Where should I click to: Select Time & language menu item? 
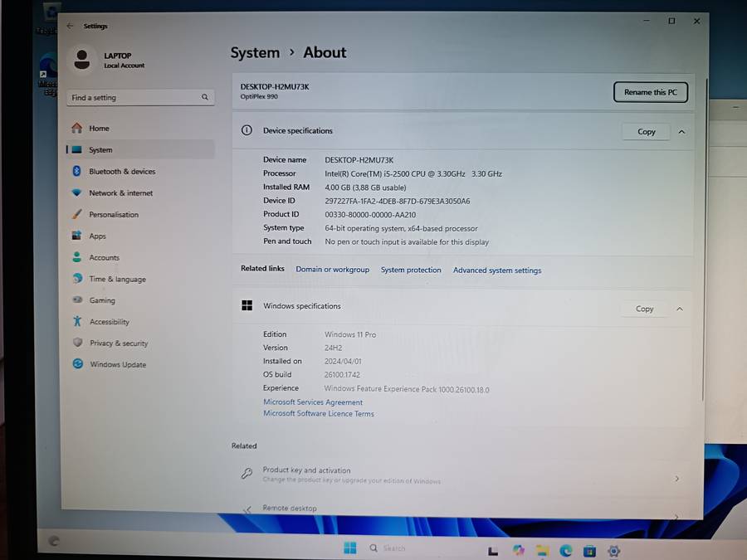pos(117,280)
